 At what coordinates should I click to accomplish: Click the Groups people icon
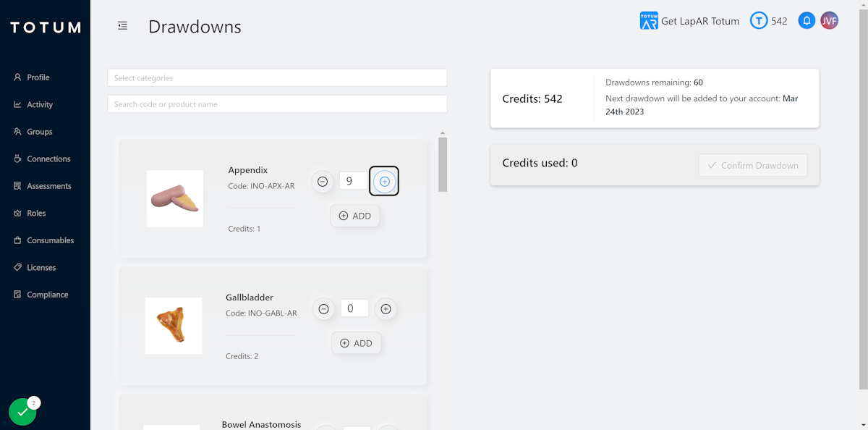pos(17,132)
